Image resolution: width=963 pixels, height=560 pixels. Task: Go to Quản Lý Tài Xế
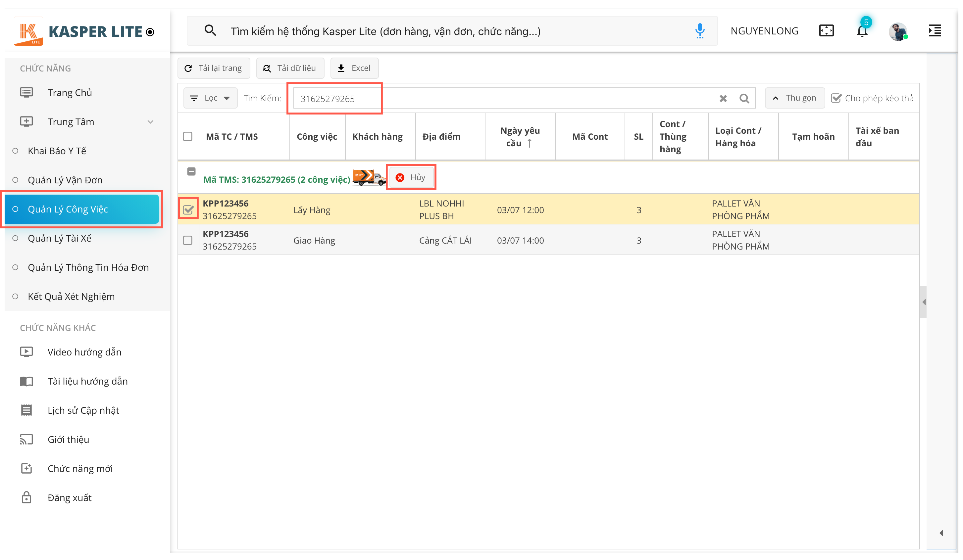pyautogui.click(x=60, y=238)
